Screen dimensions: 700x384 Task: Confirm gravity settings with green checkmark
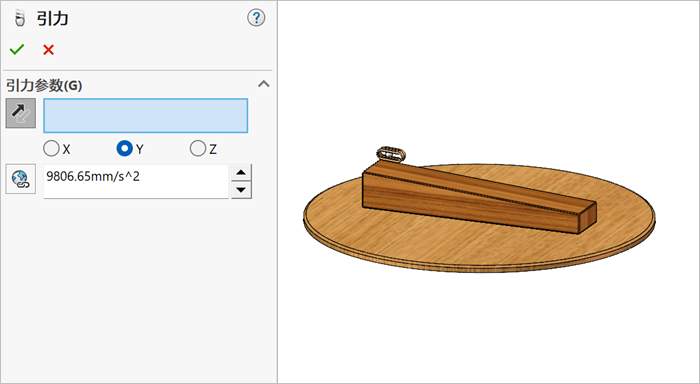point(17,50)
